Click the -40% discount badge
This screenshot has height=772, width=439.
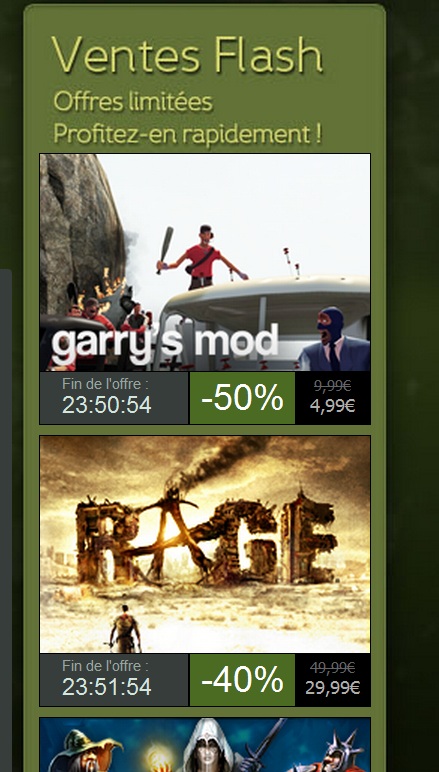pos(242,680)
